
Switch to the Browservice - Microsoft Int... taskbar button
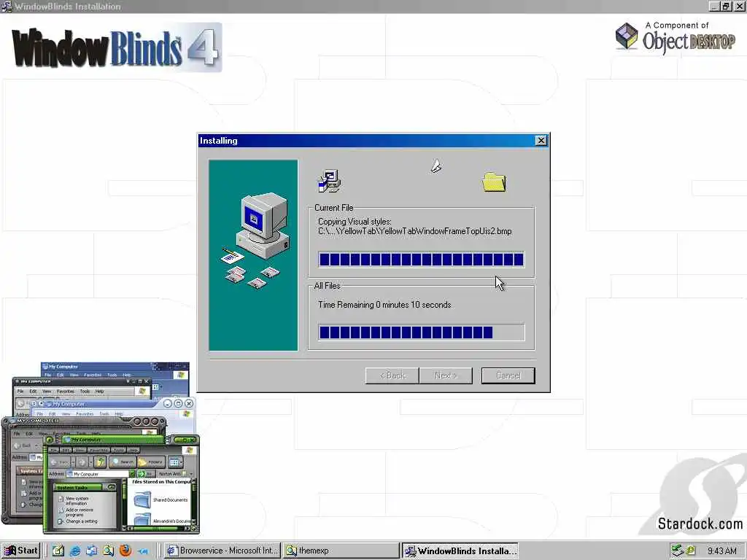(x=222, y=551)
